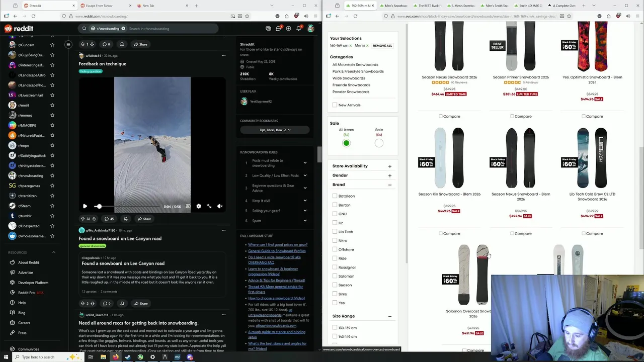
Task: Go back in the evo browser window
Action: 337,16
